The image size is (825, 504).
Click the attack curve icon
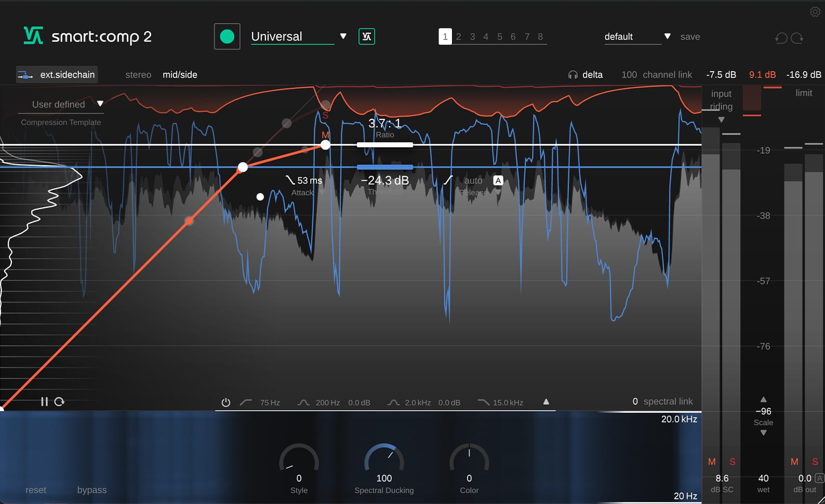pos(290,180)
